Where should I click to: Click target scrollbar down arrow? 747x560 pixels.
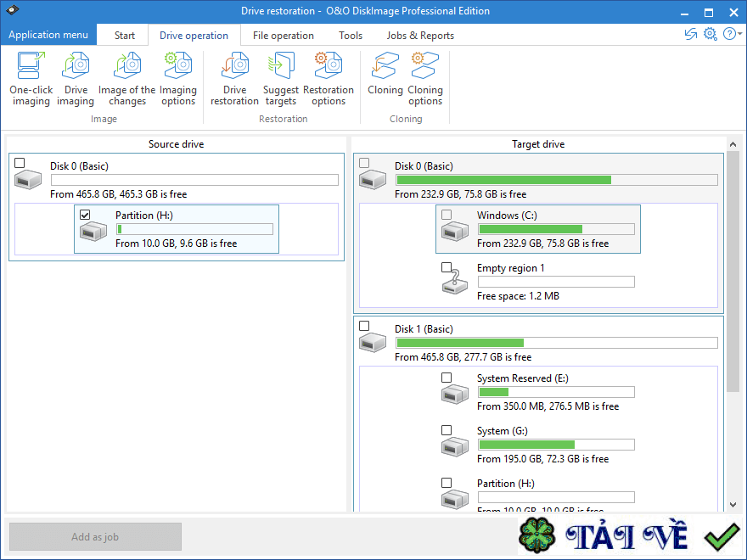click(x=733, y=505)
